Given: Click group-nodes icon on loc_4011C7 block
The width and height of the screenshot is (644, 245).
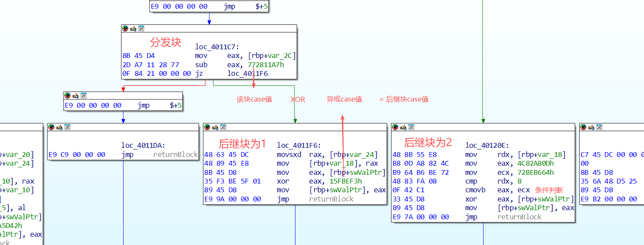Looking at the screenshot, I should [x=141, y=28].
